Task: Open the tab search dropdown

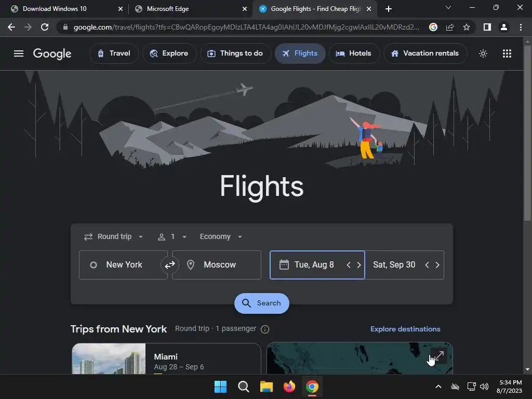Action: pyautogui.click(x=448, y=7)
